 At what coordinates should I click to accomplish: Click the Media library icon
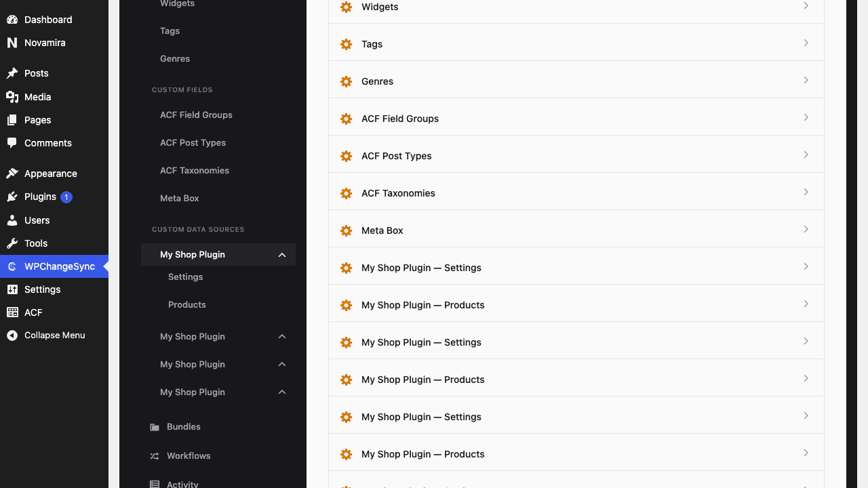(12, 97)
